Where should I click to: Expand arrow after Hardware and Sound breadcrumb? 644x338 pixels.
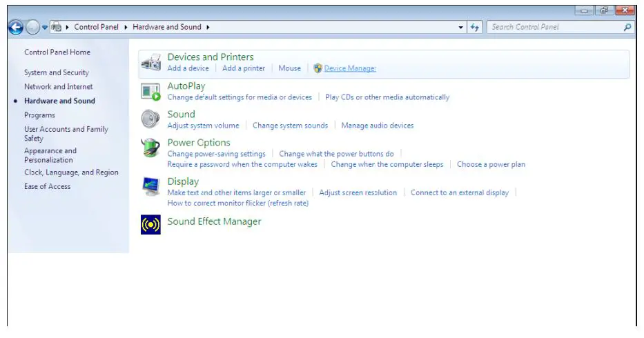208,27
